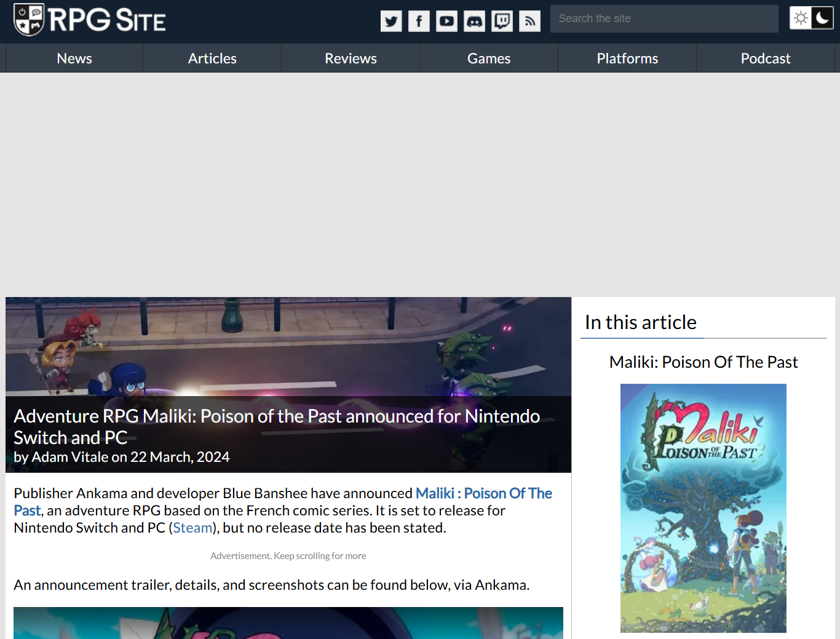Image resolution: width=840 pixels, height=639 pixels.
Task: Go to the Reviews section
Action: point(351,58)
